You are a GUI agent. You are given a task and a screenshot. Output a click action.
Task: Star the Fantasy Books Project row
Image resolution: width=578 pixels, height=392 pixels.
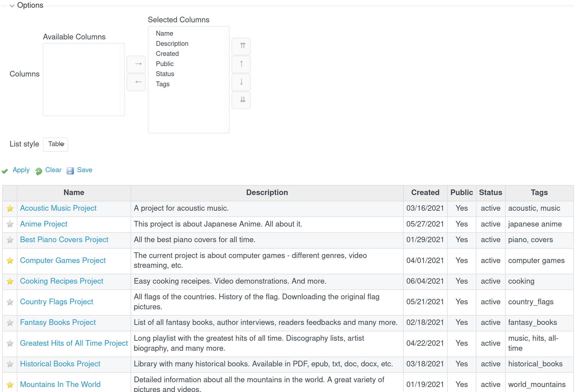pos(10,323)
